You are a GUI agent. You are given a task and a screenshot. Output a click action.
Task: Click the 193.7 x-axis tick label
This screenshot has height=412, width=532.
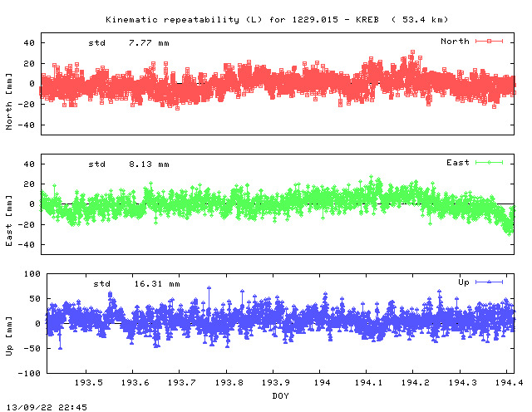(x=182, y=383)
